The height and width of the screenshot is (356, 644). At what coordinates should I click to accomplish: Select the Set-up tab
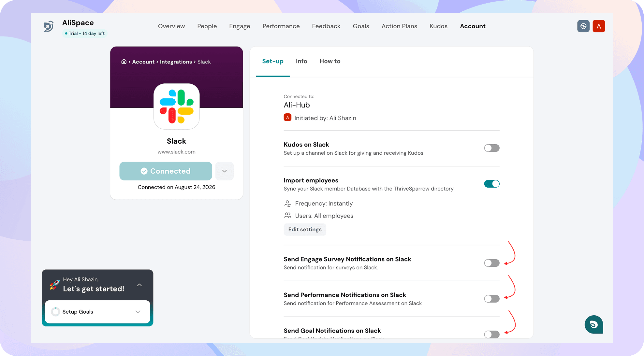click(273, 61)
